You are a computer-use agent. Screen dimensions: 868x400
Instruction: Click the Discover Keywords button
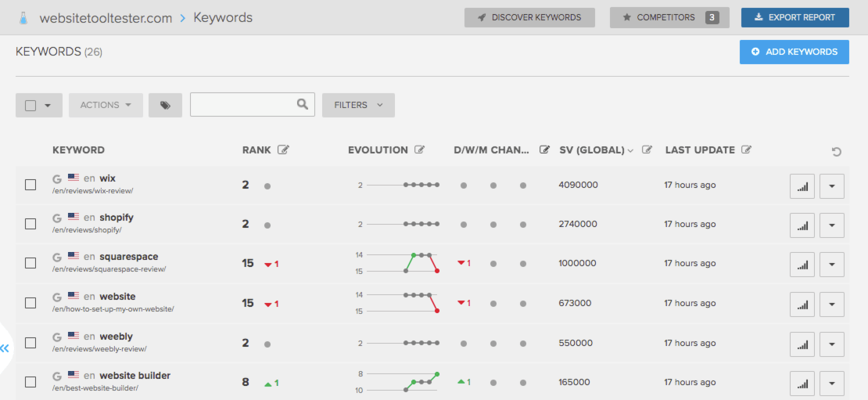529,18
